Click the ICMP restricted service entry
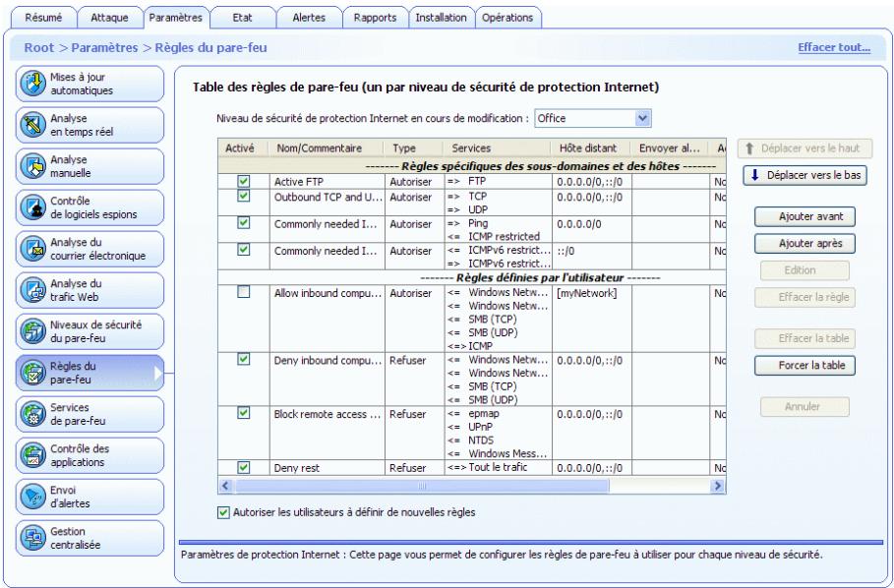Image resolution: width=894 pixels, height=588 pixels. tap(504, 236)
